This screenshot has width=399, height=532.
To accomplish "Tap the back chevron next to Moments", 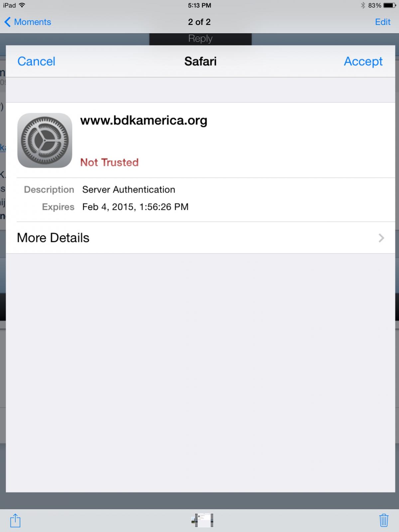I will pos(7,22).
